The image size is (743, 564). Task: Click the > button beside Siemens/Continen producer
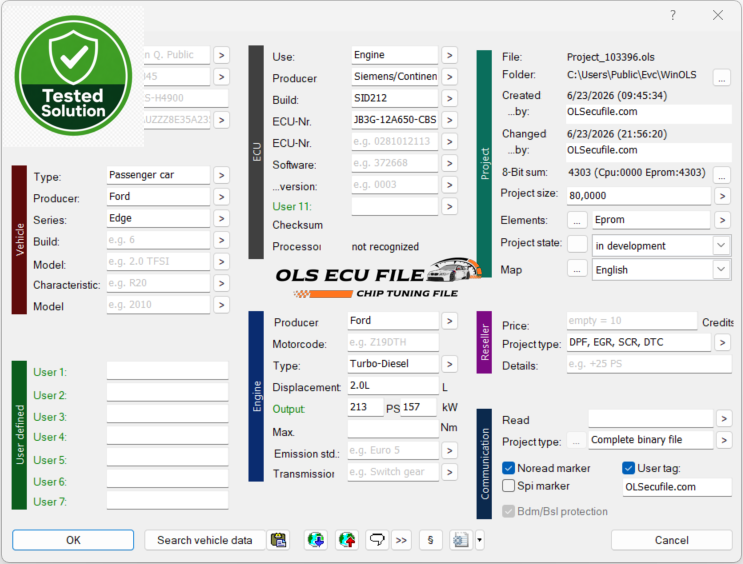449,77
